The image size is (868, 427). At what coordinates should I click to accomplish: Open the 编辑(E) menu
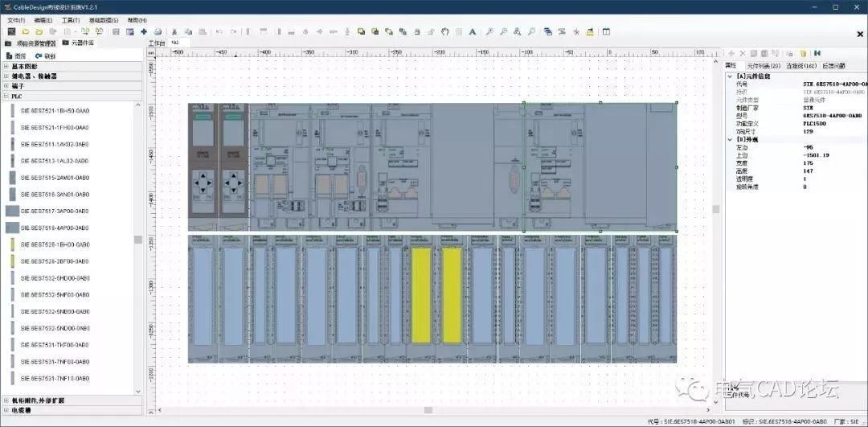click(x=43, y=20)
